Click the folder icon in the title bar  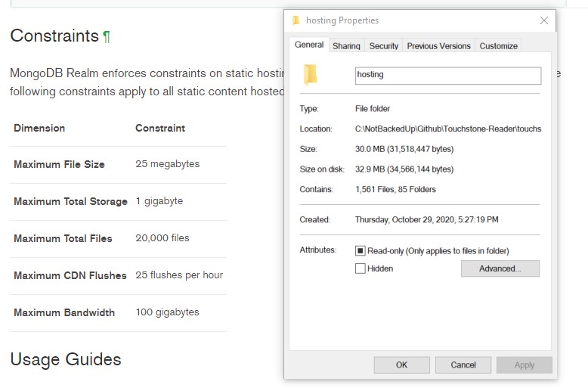[x=296, y=20]
